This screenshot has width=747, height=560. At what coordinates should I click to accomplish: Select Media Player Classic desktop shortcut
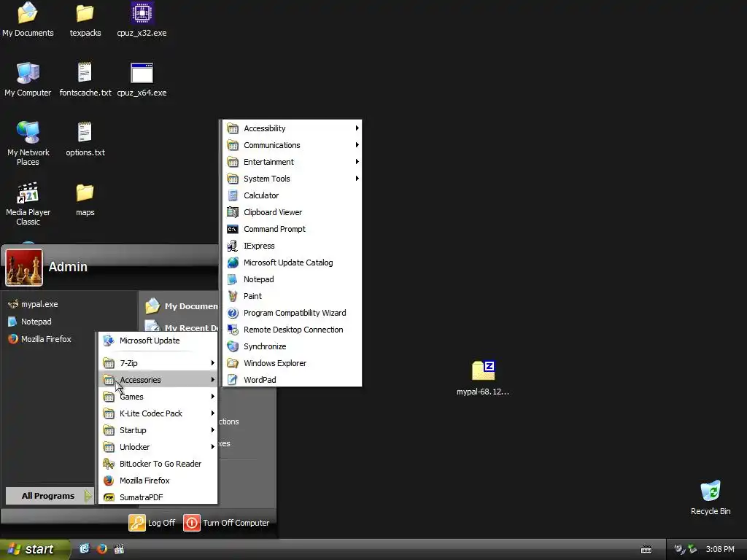pyautogui.click(x=28, y=204)
